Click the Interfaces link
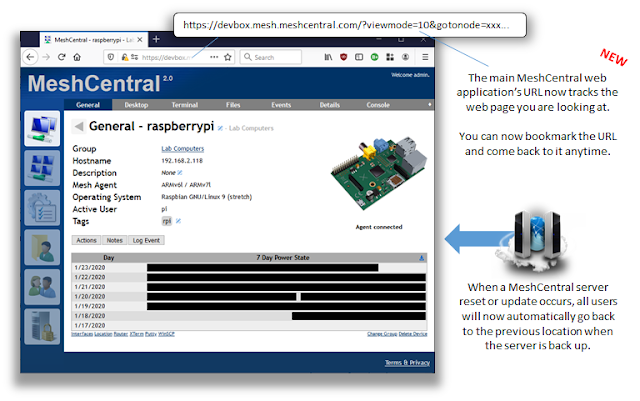 82,334
